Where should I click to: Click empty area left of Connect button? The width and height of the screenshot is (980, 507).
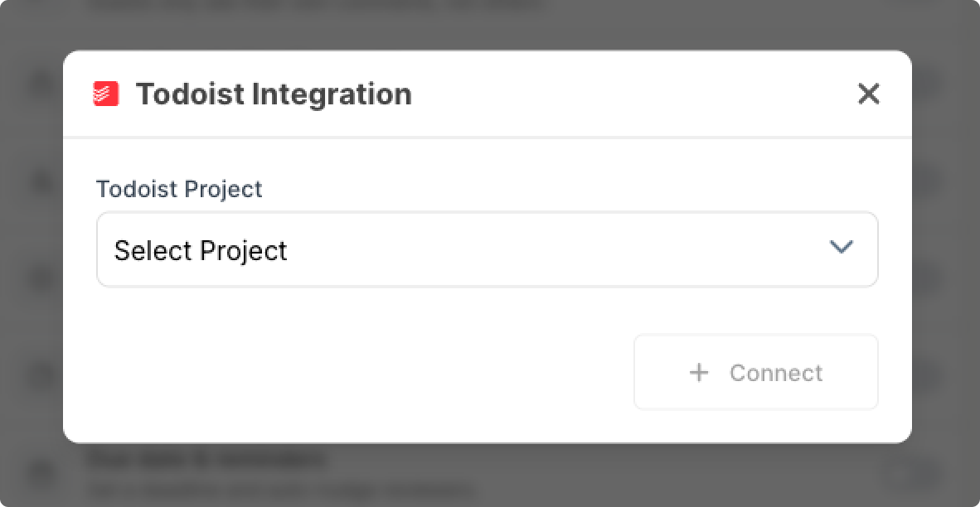pyautogui.click(x=362, y=372)
